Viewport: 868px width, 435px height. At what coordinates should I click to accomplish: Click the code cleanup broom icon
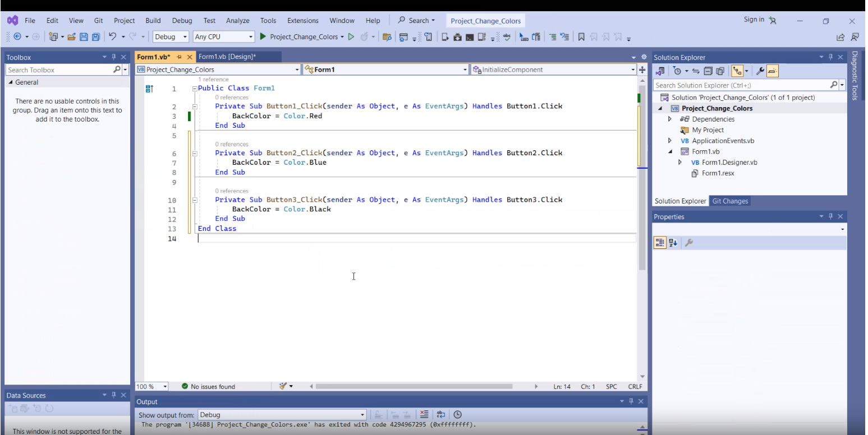[x=283, y=386]
